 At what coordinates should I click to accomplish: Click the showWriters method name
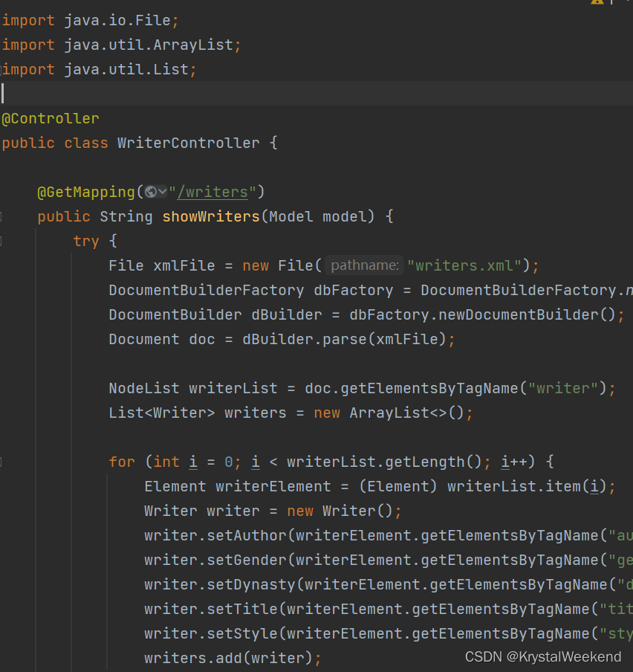coord(211,216)
